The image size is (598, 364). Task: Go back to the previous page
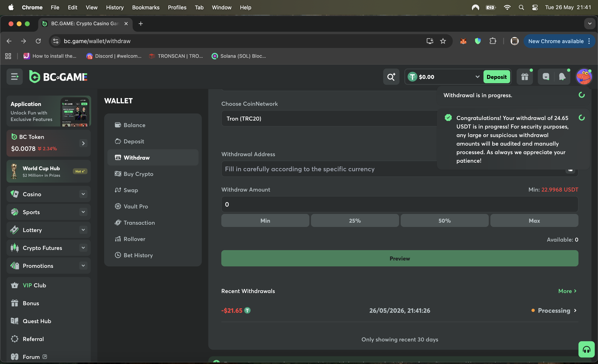tap(9, 41)
